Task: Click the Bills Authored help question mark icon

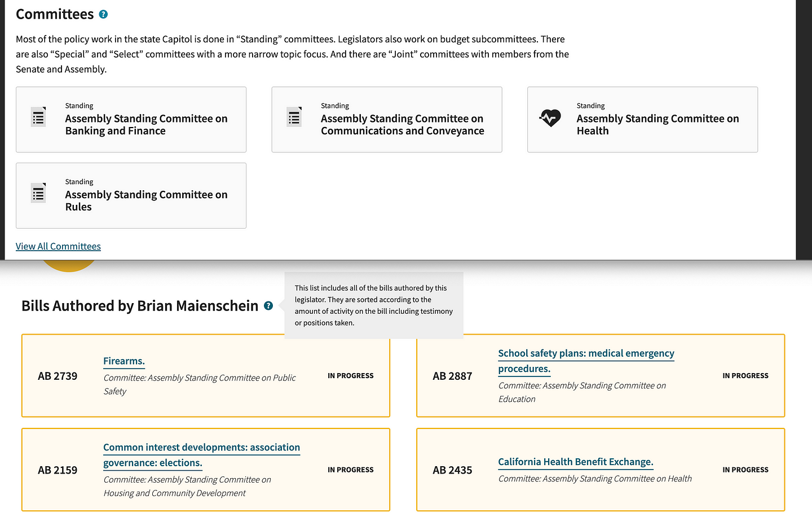Action: coord(268,306)
